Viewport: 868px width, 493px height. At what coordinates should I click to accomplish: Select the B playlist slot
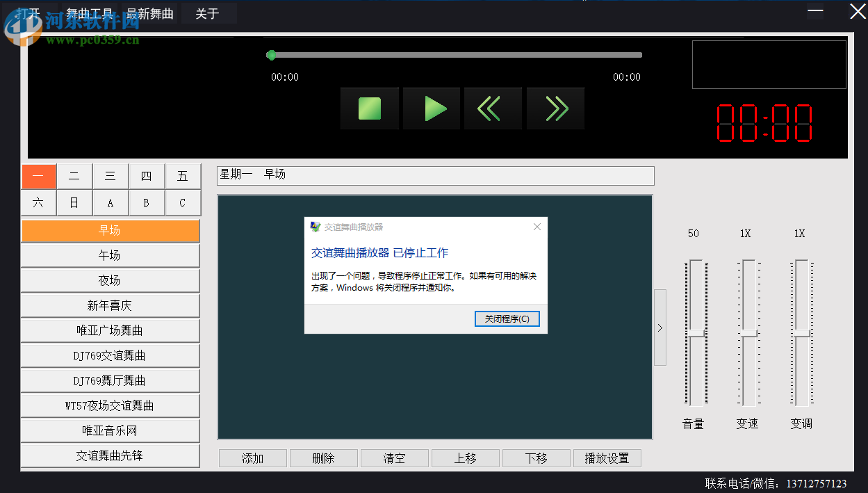tap(147, 202)
